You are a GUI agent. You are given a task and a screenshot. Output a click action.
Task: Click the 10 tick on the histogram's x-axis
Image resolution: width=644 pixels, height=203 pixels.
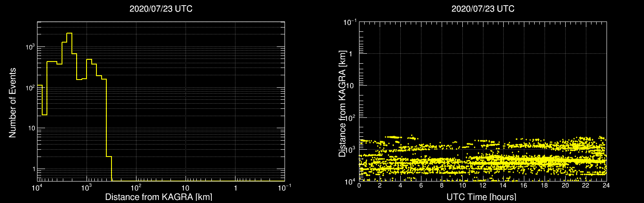tap(186, 188)
